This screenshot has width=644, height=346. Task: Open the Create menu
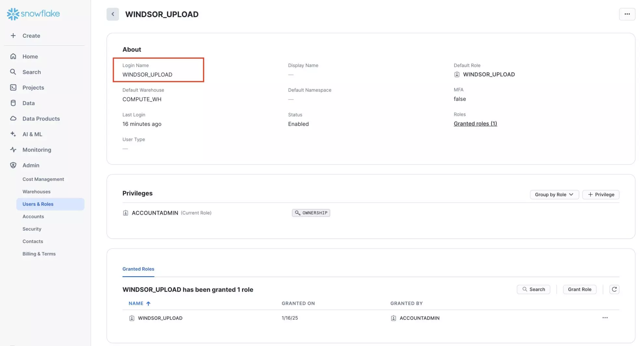pyautogui.click(x=31, y=36)
